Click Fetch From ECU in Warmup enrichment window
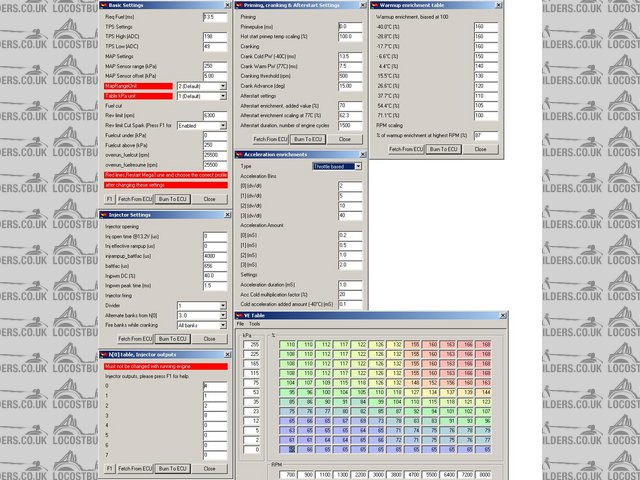The image size is (640, 480). click(x=406, y=149)
